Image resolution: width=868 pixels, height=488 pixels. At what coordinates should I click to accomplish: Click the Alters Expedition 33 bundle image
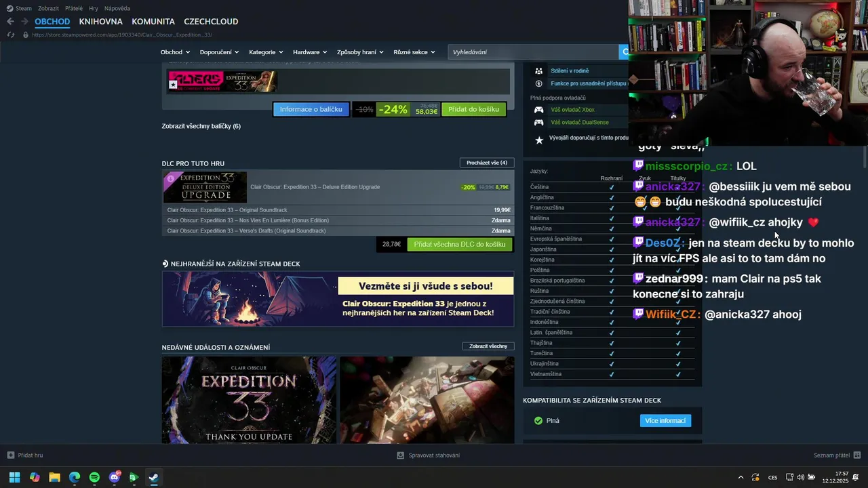pyautogui.click(x=222, y=81)
